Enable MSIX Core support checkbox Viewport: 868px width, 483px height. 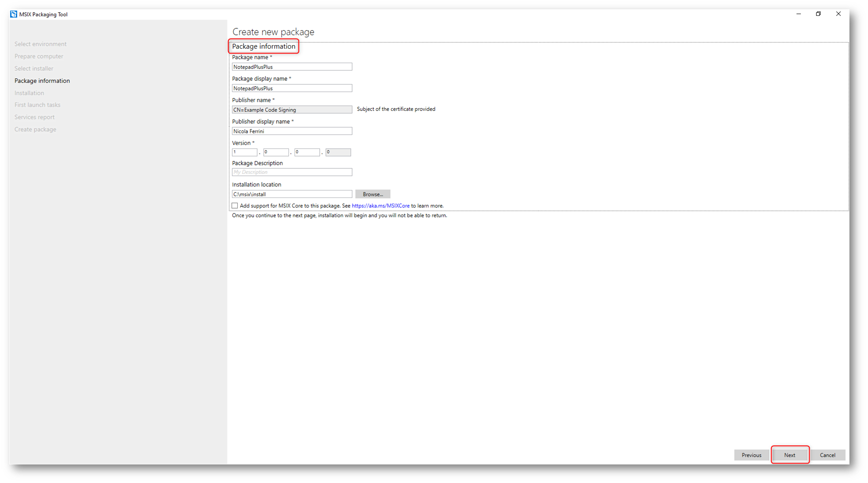[235, 205]
